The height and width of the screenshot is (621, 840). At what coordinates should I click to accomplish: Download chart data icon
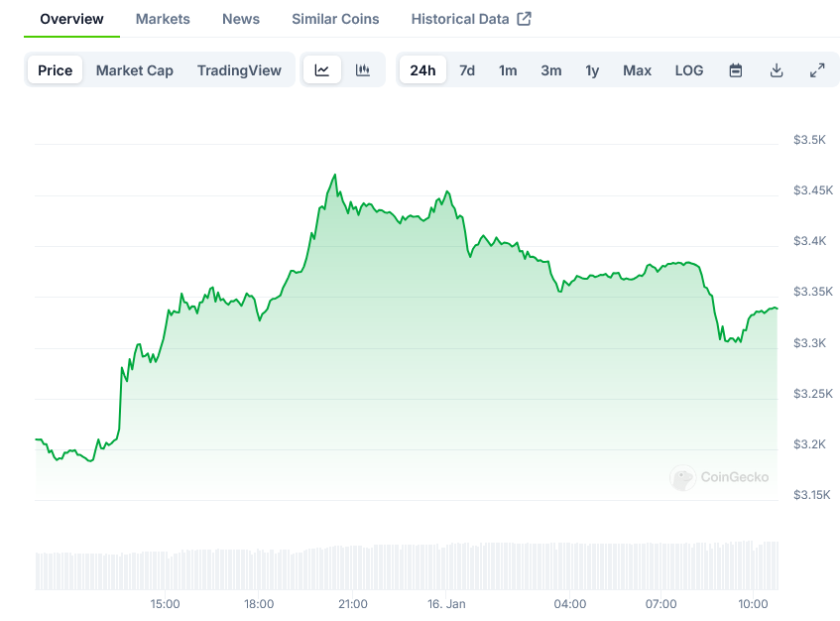tap(777, 70)
